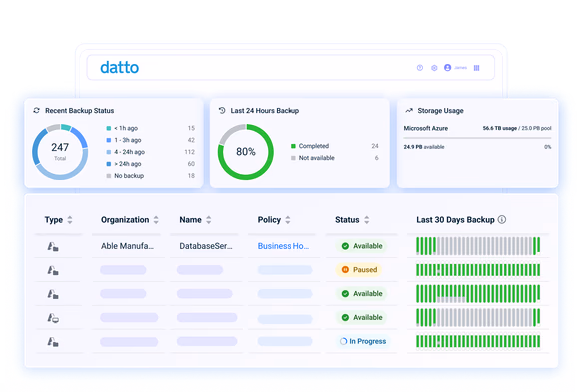
Task: Click the In Progress status badge
Action: pyautogui.click(x=363, y=341)
